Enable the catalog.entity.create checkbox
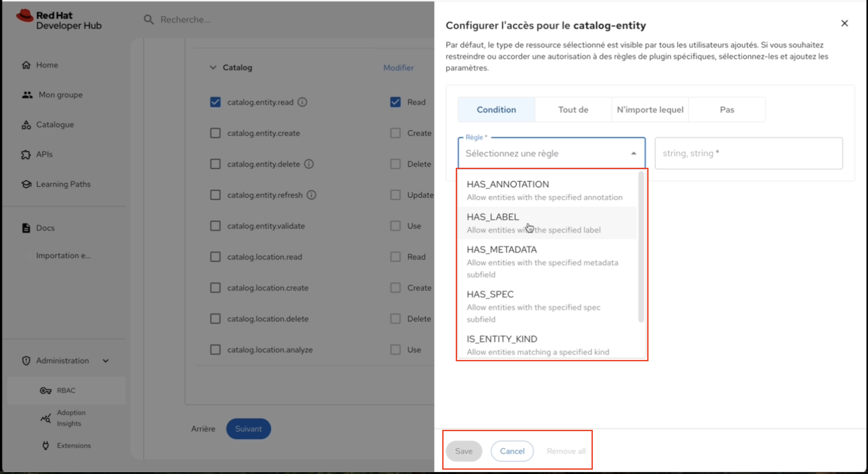This screenshot has height=474, width=868. point(215,133)
